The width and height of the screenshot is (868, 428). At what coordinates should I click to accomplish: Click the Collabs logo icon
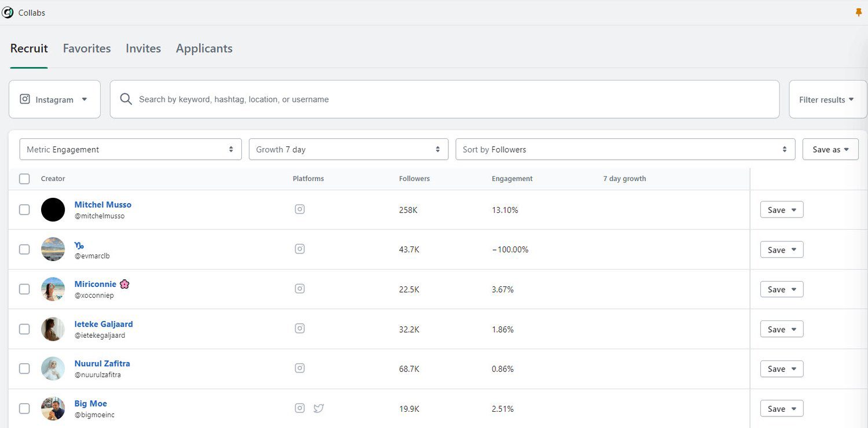[8, 12]
